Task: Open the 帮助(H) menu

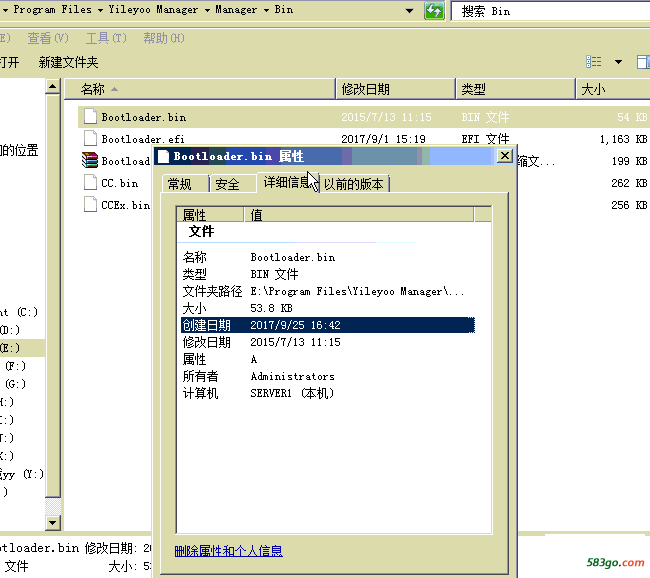Action: (164, 38)
